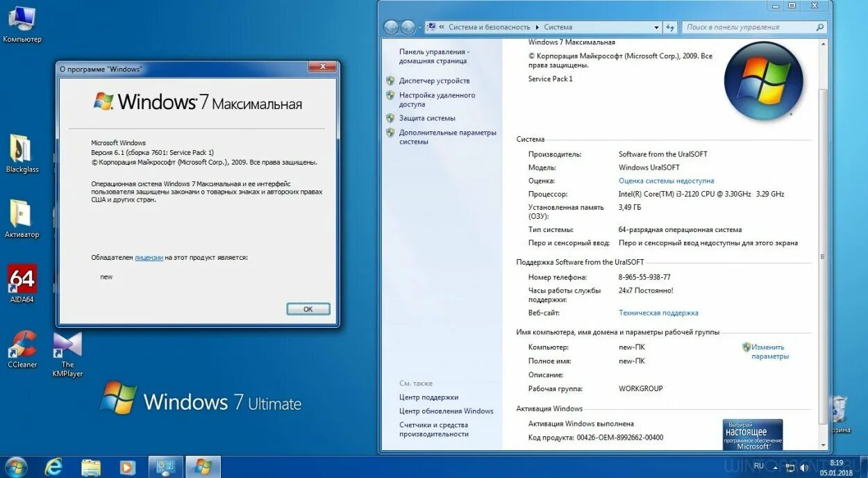Open Счетчики и средства производительности link

[433, 429]
